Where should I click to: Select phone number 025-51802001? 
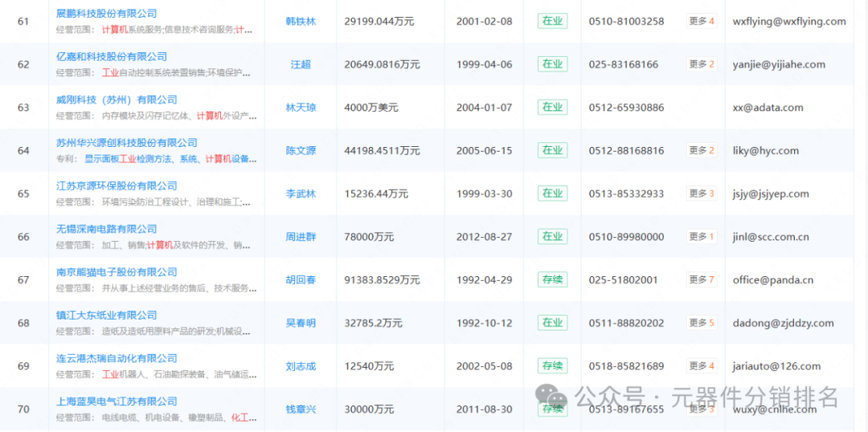click(624, 280)
